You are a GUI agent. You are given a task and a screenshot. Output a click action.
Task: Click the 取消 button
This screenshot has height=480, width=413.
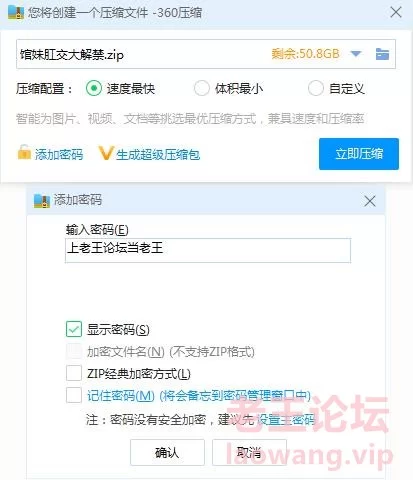coord(249,452)
